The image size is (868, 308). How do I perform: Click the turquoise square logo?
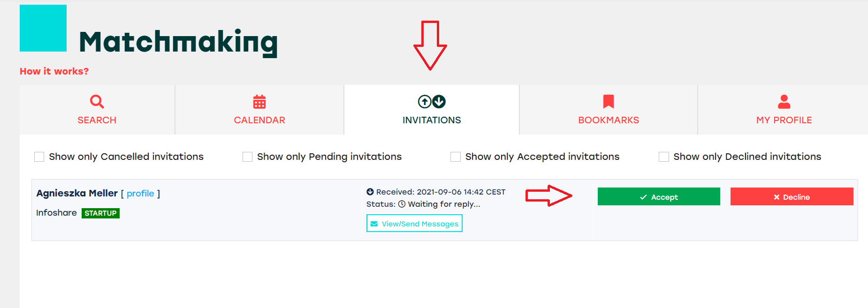(x=43, y=28)
